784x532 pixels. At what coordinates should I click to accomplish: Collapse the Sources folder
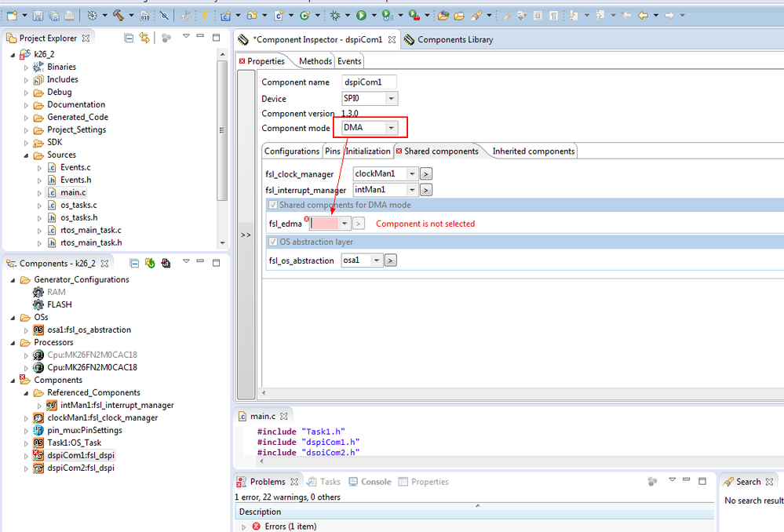click(x=26, y=155)
